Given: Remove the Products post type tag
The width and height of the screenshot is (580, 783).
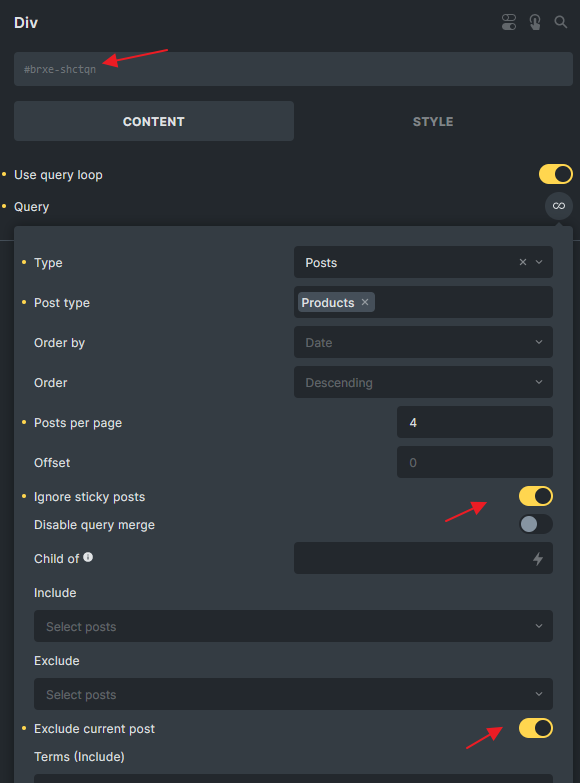Looking at the screenshot, I should tap(365, 302).
